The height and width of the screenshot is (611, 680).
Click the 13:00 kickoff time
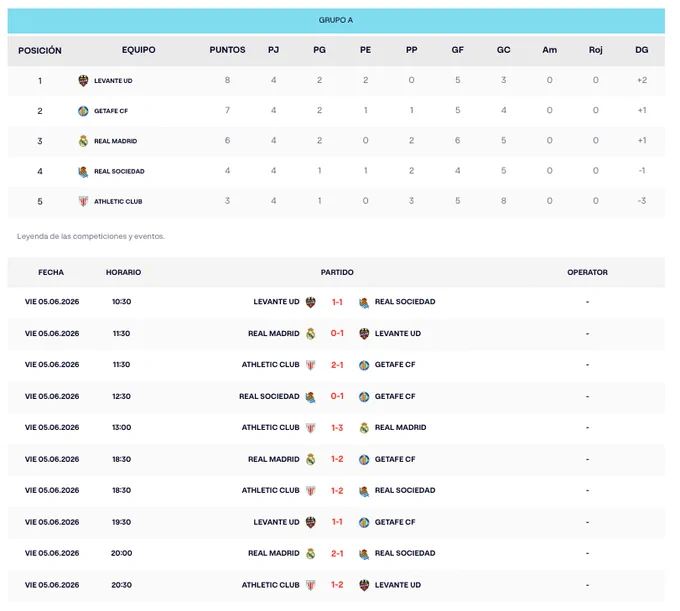pyautogui.click(x=121, y=428)
